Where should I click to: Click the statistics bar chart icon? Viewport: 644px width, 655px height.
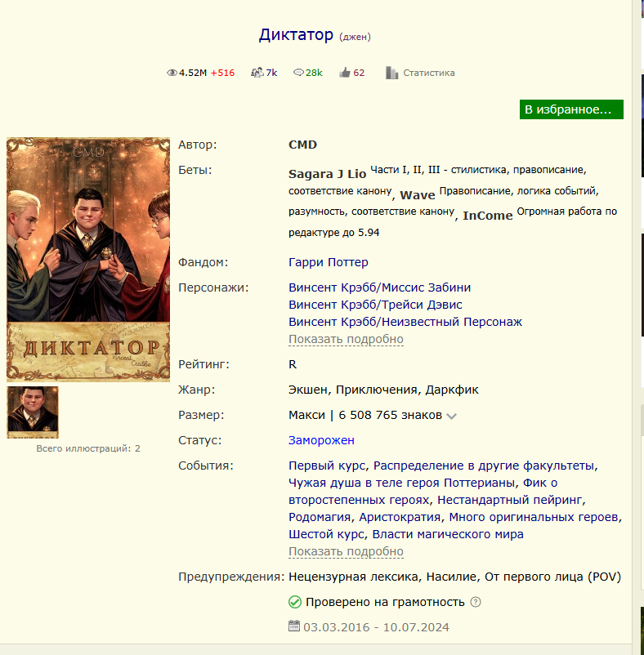pos(391,73)
